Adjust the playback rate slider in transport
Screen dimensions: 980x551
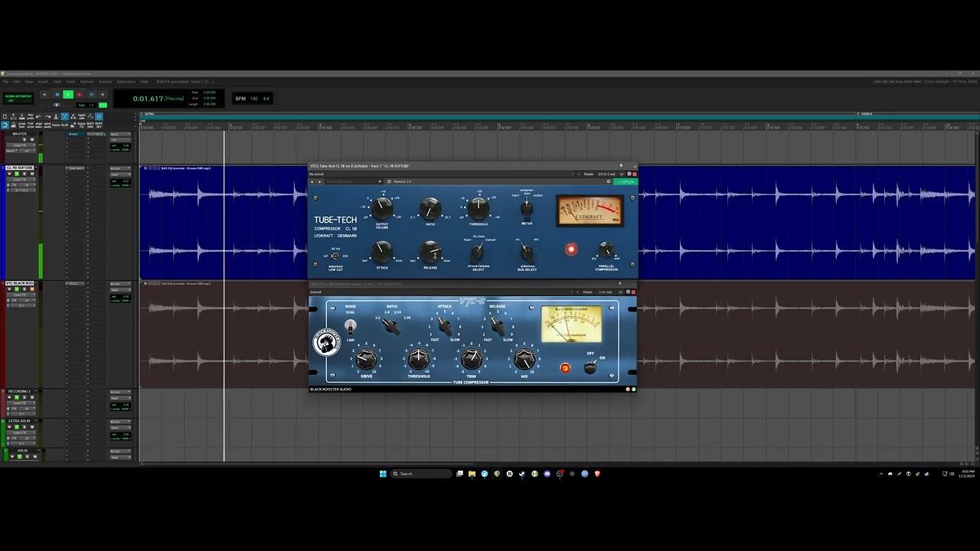[57, 105]
